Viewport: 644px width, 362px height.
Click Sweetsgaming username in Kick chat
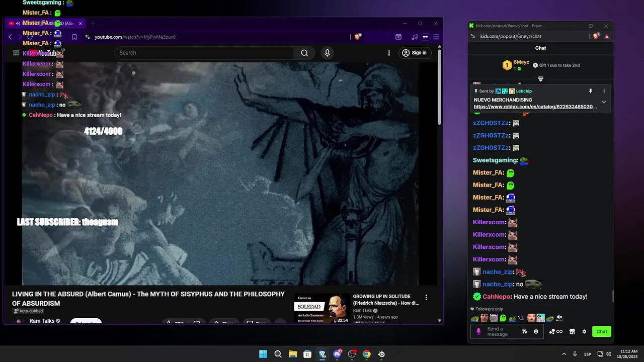point(495,160)
